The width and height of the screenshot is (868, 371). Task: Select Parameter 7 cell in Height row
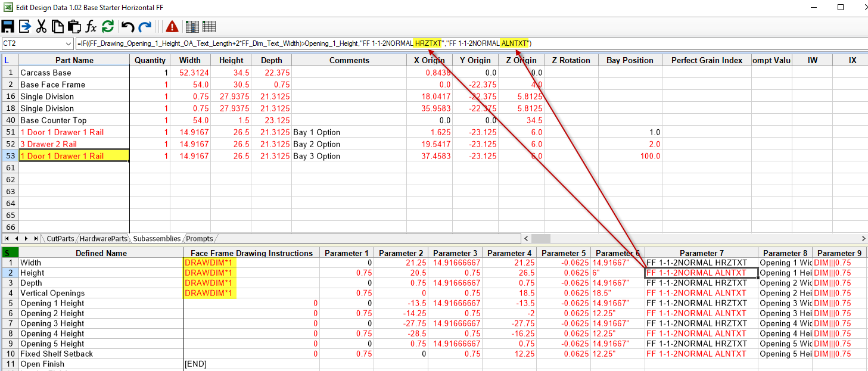(x=702, y=273)
